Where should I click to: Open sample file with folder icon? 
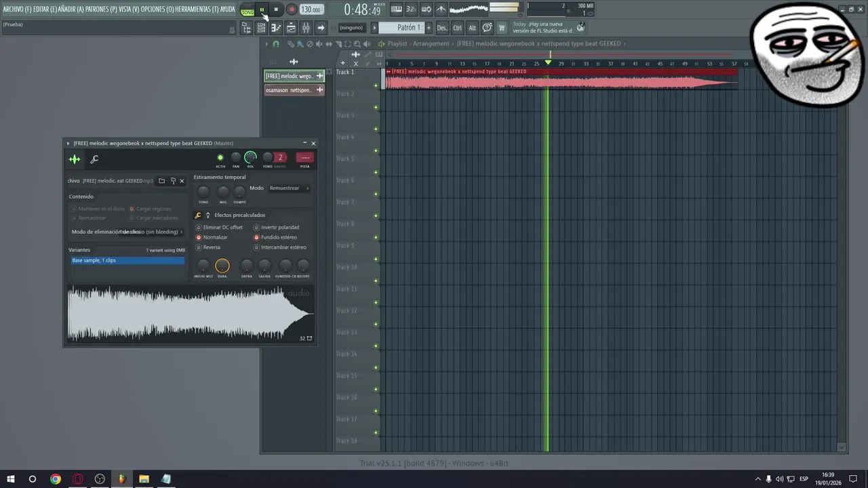pos(161,181)
